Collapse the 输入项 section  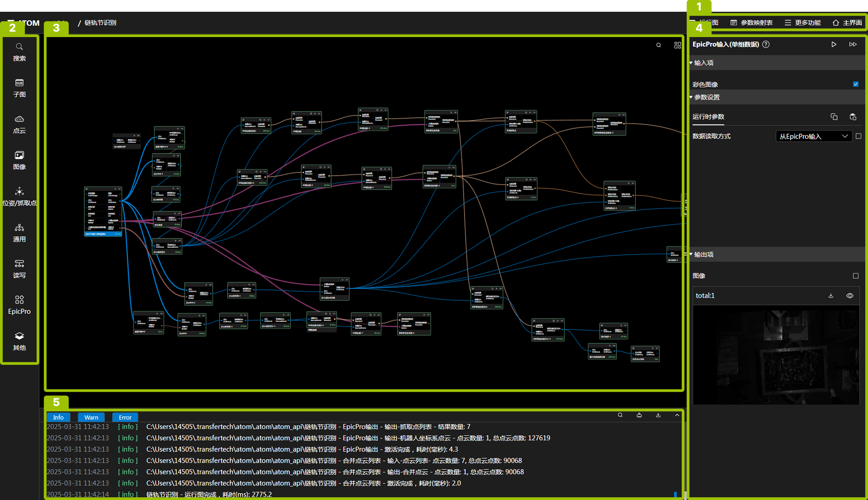tap(703, 63)
